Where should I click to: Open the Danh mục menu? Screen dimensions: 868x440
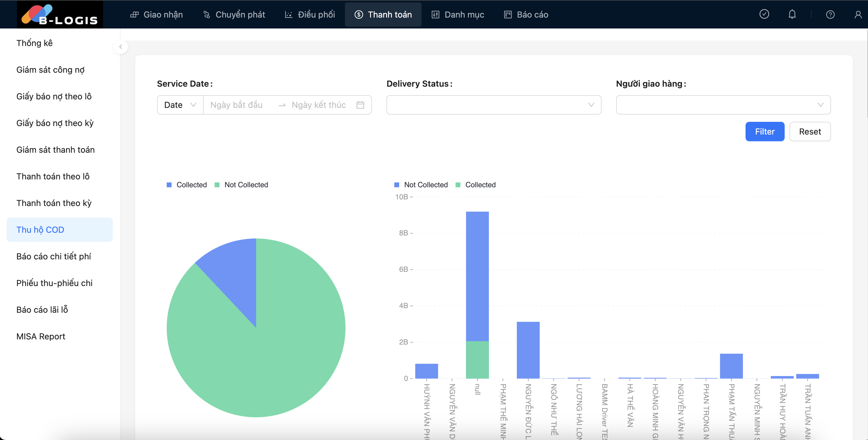[458, 15]
